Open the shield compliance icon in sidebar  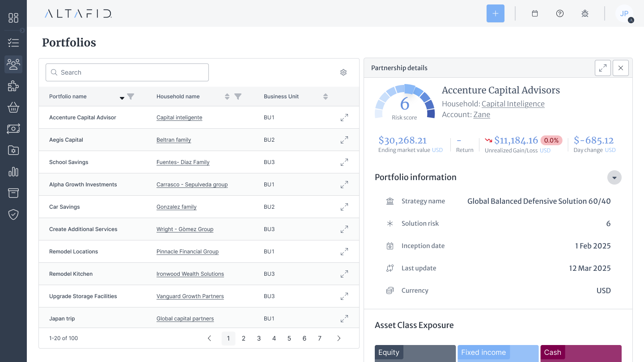tap(13, 215)
